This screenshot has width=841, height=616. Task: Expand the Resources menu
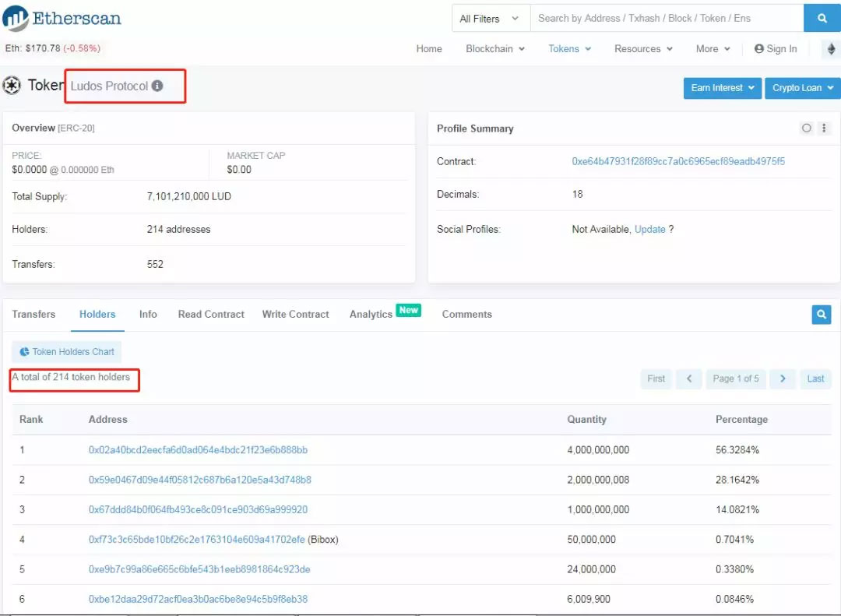(x=644, y=49)
